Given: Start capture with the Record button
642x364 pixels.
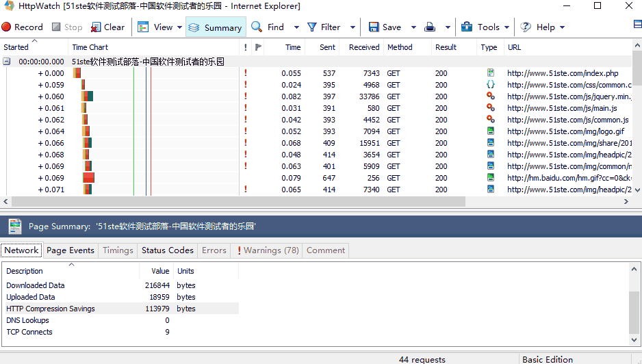Looking at the screenshot, I should (22, 27).
